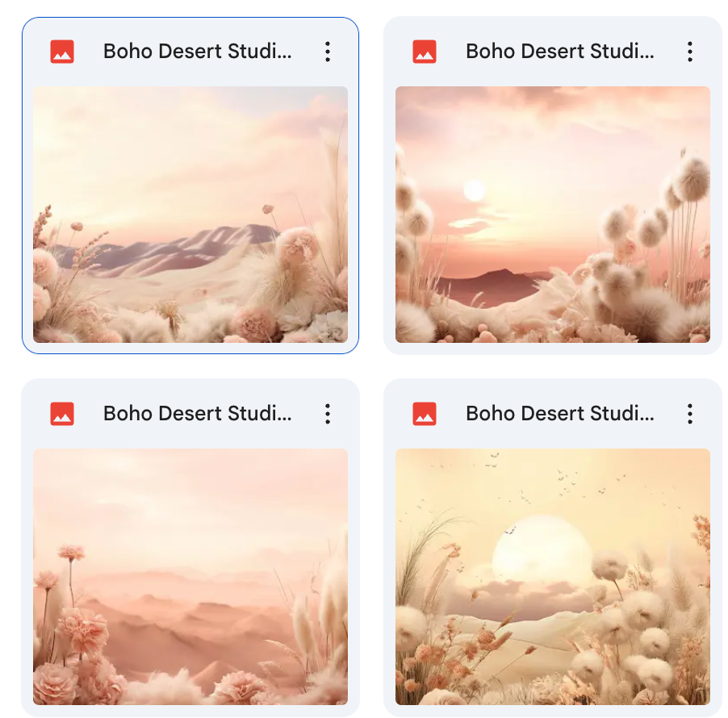Open the thumbnail showing purple mountain dunes
The width and height of the screenshot is (728, 718).
click(190, 215)
